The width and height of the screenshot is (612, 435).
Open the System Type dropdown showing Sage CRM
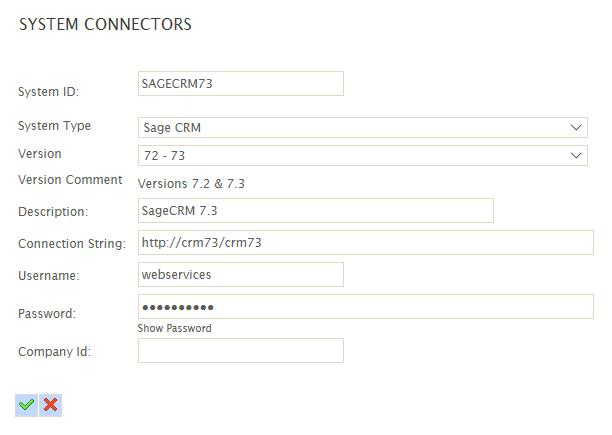[x=362, y=128]
